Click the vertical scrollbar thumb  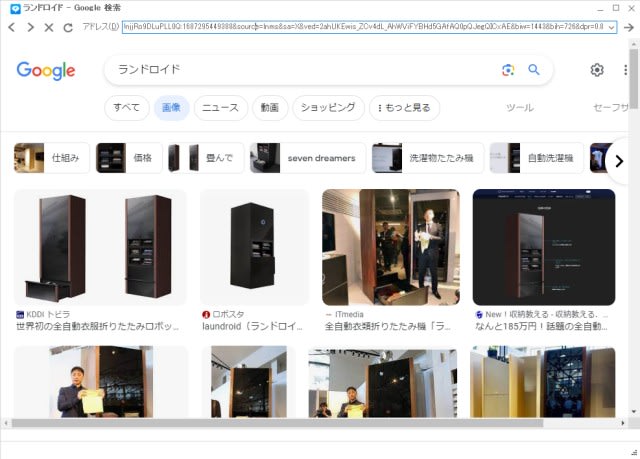pyautogui.click(x=633, y=78)
